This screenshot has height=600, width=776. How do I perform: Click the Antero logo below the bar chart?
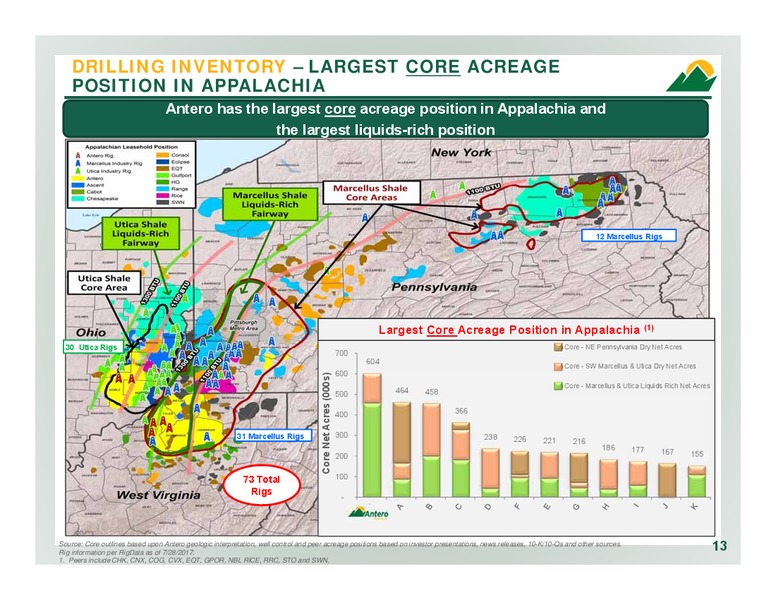tap(369, 513)
